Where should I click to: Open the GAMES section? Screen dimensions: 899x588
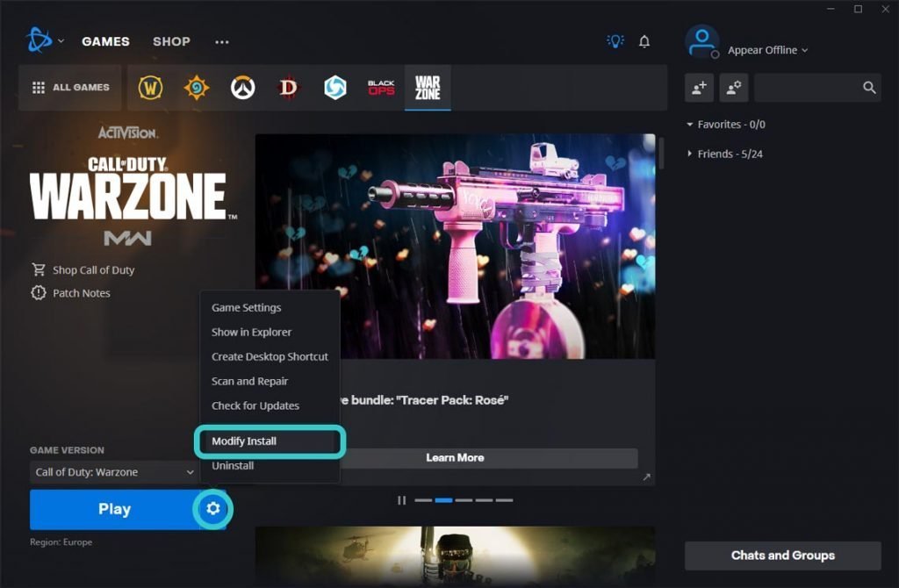105,41
